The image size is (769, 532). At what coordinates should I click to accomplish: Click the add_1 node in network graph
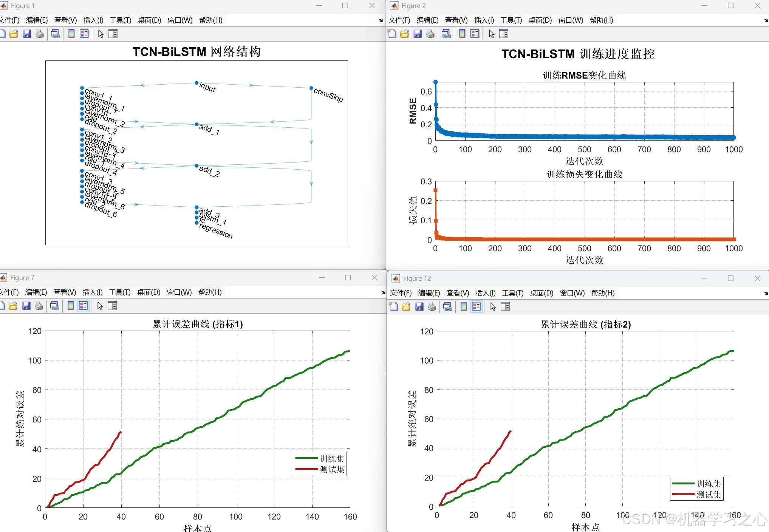pos(197,124)
